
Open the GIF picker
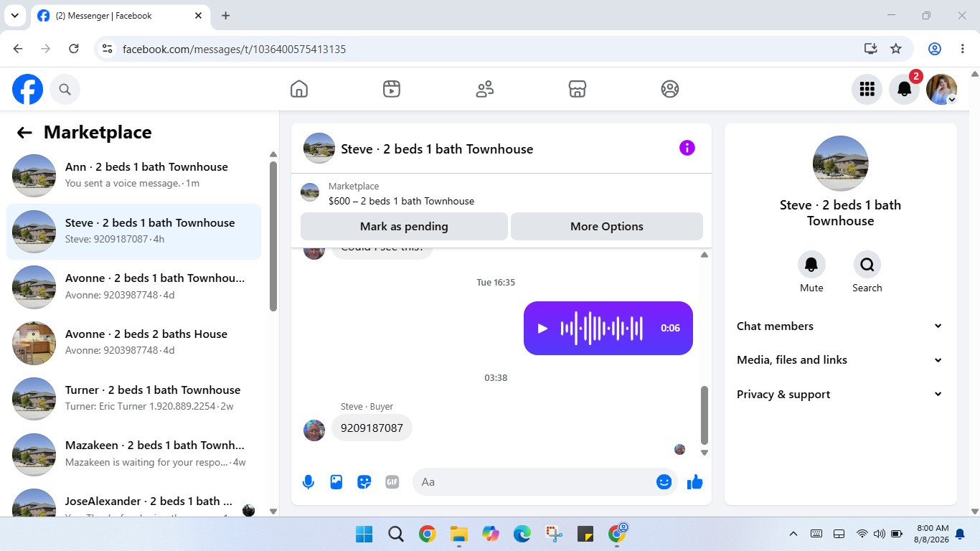392,482
